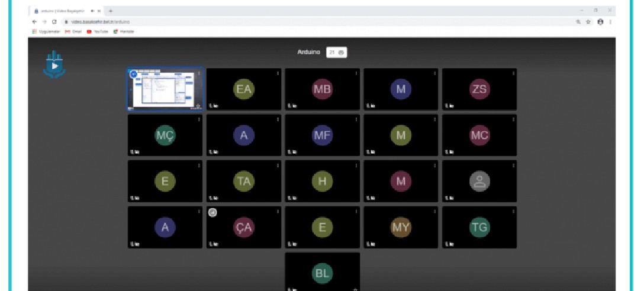Open the YouTube bookmark
Screen dimensions: 644x291
98,31
